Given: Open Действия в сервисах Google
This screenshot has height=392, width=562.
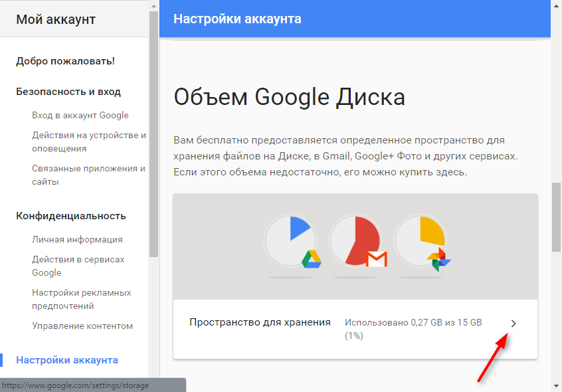Looking at the screenshot, I should (x=78, y=266).
